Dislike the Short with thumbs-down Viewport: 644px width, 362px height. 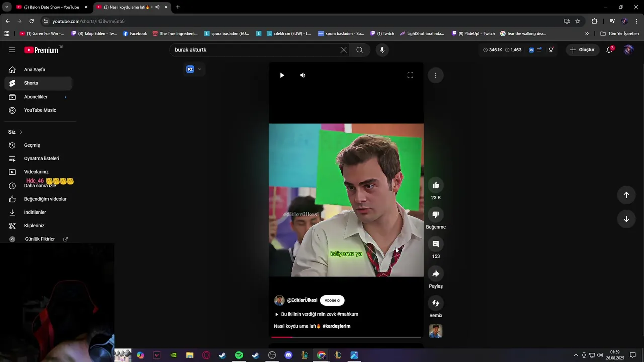pos(436,215)
